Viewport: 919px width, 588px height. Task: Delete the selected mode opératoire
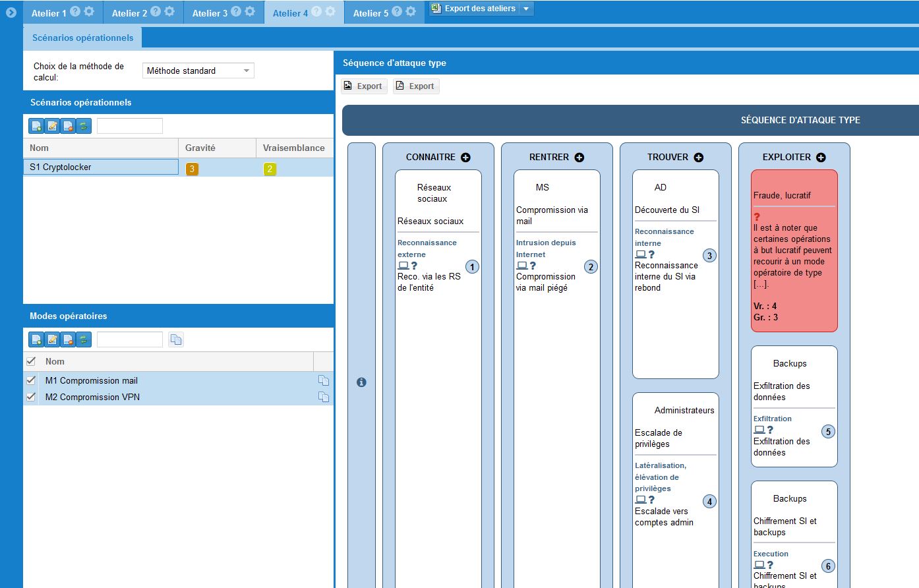[x=68, y=339]
